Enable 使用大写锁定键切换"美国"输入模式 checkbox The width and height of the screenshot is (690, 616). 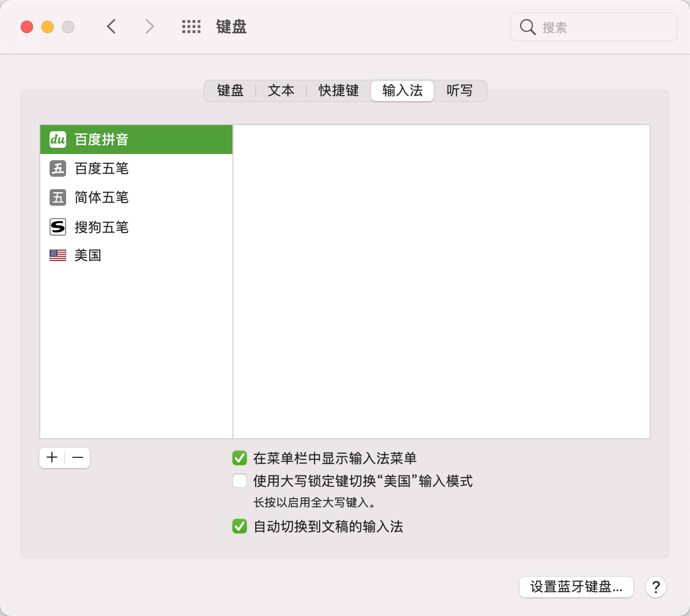click(240, 481)
